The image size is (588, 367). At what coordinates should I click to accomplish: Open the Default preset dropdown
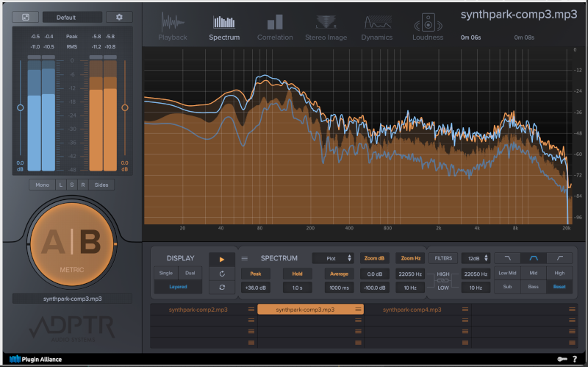click(71, 17)
